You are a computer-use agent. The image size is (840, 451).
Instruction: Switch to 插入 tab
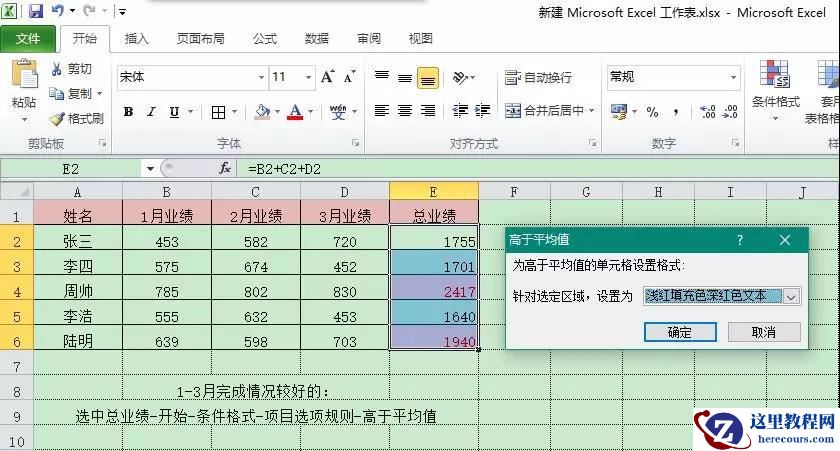(x=136, y=39)
